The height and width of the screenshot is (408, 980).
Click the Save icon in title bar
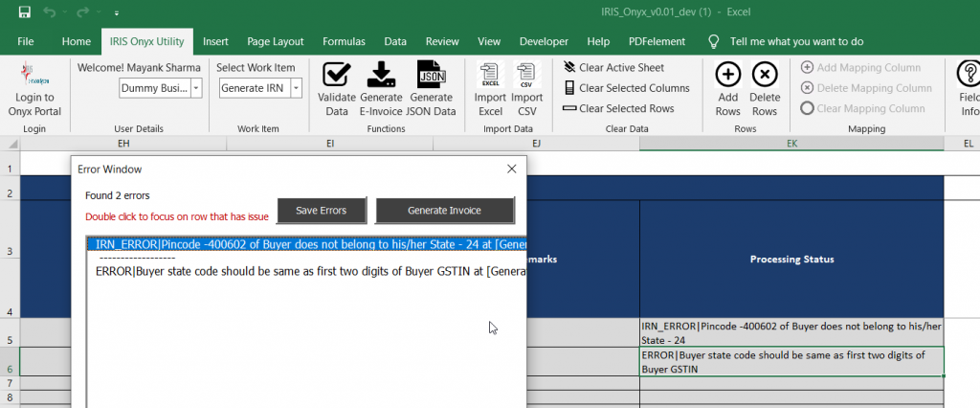pyautogui.click(x=24, y=11)
